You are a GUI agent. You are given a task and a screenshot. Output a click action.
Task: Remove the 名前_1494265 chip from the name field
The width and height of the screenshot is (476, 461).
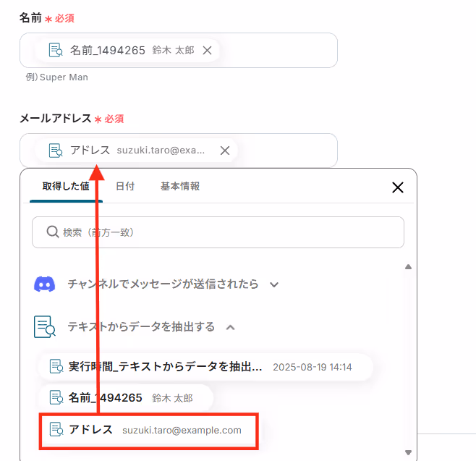click(x=207, y=50)
